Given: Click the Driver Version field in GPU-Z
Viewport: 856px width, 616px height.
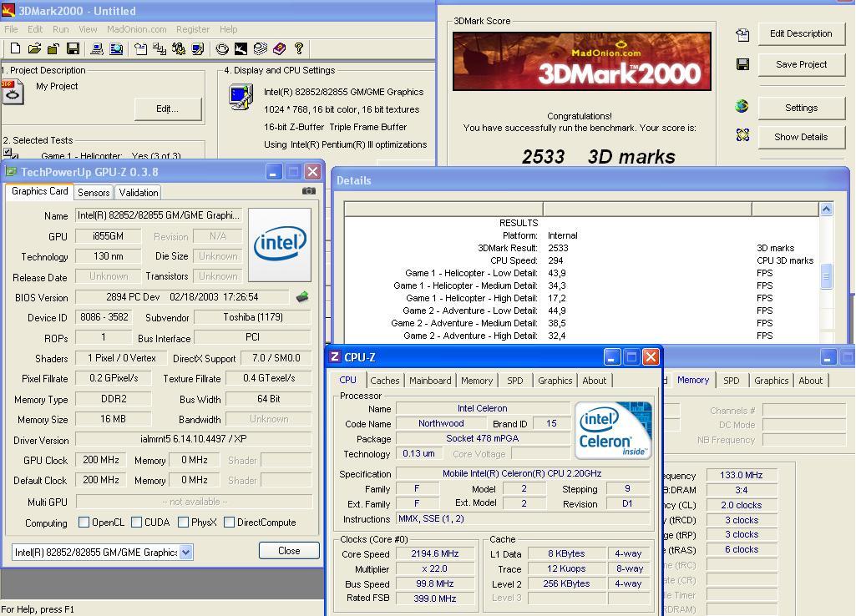Looking at the screenshot, I should [x=194, y=439].
